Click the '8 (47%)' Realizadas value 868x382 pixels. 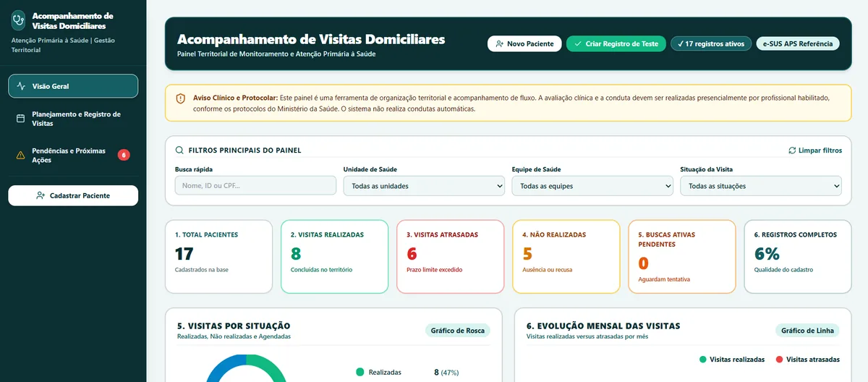446,373
